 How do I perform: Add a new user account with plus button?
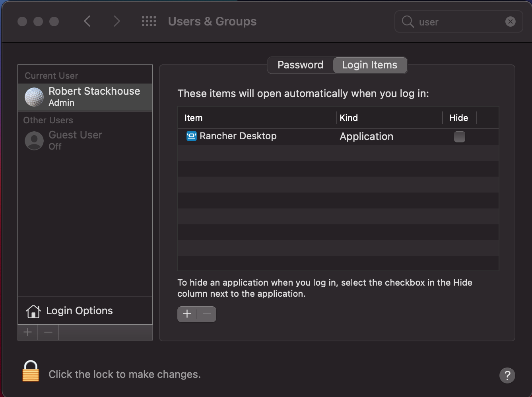click(x=27, y=332)
